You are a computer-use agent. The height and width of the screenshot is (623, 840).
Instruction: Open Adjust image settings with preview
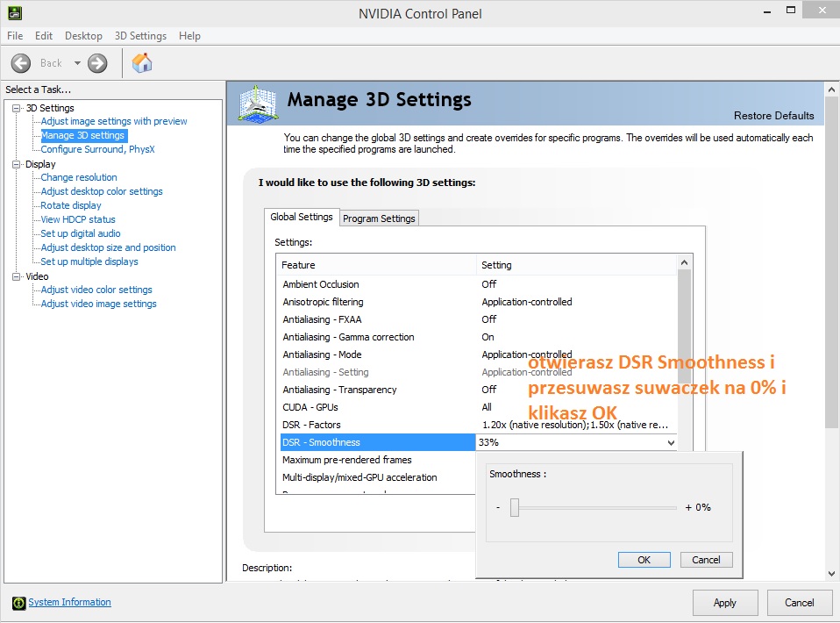coord(114,122)
